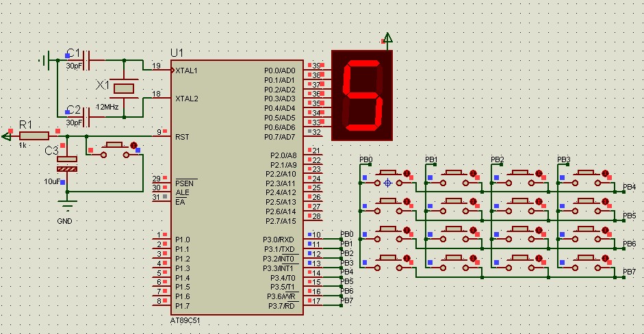This screenshot has width=644, height=334.
Task: Select the seven-segment display showing 5
Action: pos(362,95)
